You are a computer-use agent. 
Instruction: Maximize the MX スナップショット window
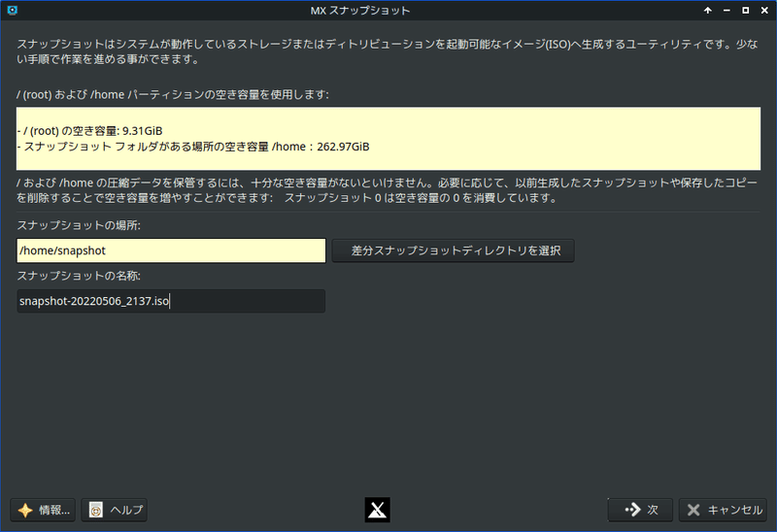coord(745,11)
